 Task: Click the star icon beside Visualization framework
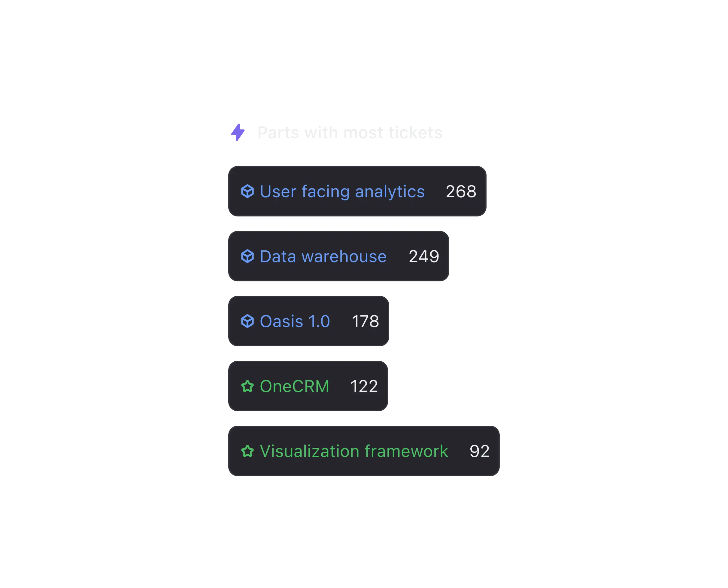[247, 451]
